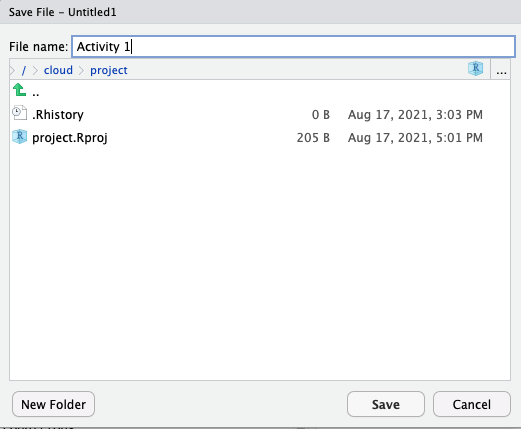Click the chevron between cloud and project
The height and width of the screenshot is (429, 521).
[x=81, y=70]
